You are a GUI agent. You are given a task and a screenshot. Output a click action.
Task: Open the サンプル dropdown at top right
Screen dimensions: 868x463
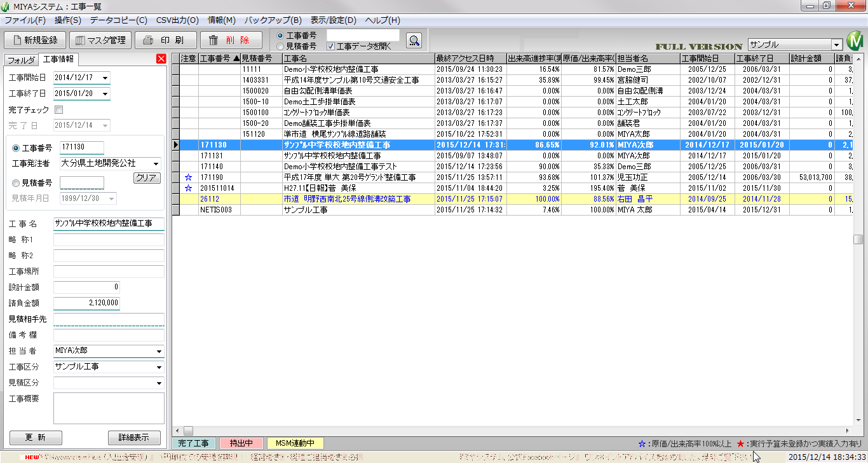(x=837, y=45)
